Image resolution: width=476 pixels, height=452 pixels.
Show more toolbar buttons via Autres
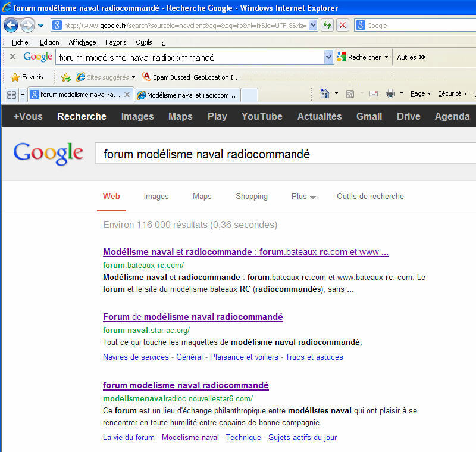411,57
